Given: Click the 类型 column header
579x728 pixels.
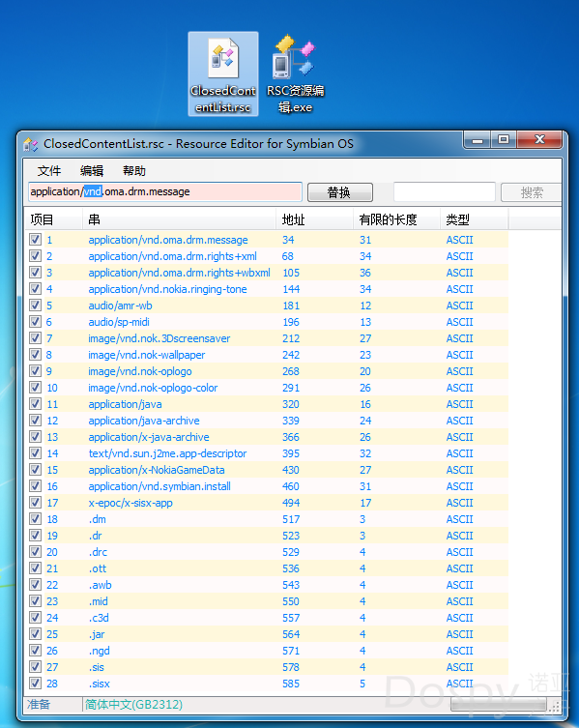Looking at the screenshot, I should [474, 219].
